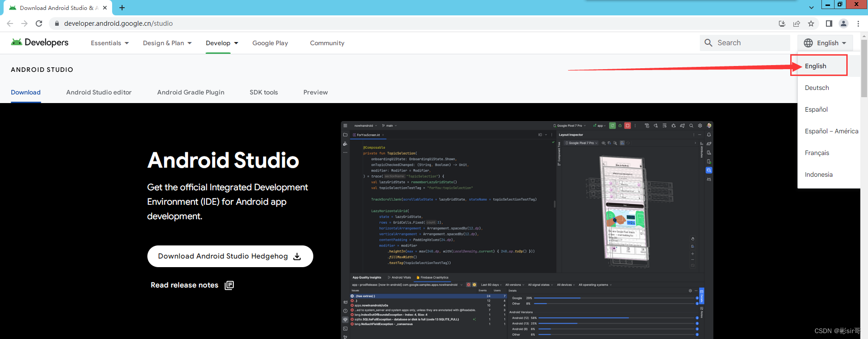The image size is (868, 339).
Task: Open the Chrome profile avatar
Action: coord(844,24)
